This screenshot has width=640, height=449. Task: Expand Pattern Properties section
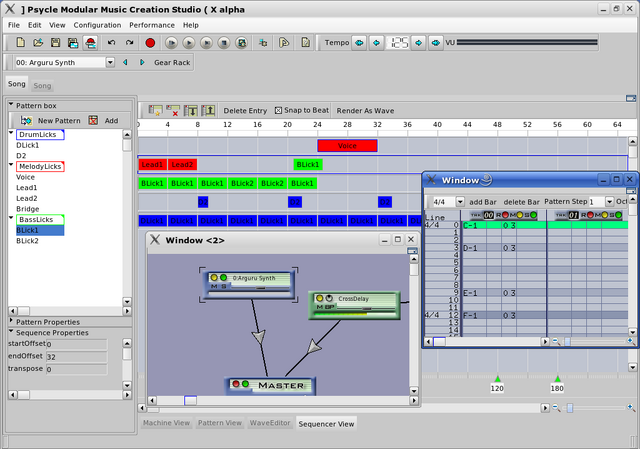[11, 321]
